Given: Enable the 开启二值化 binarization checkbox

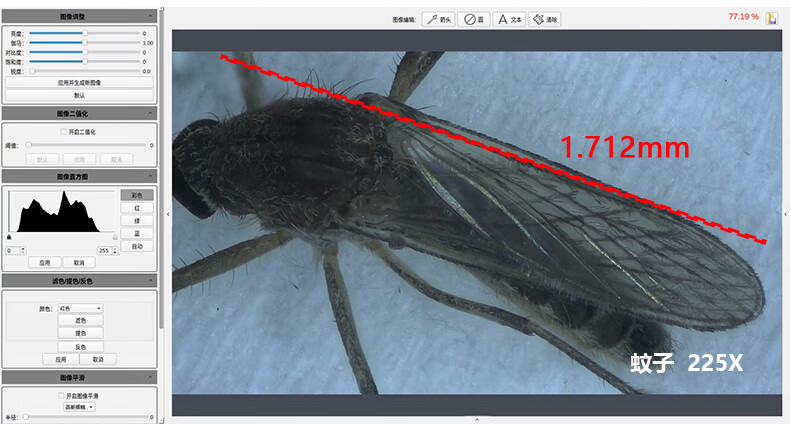Looking at the screenshot, I should pos(63,131).
